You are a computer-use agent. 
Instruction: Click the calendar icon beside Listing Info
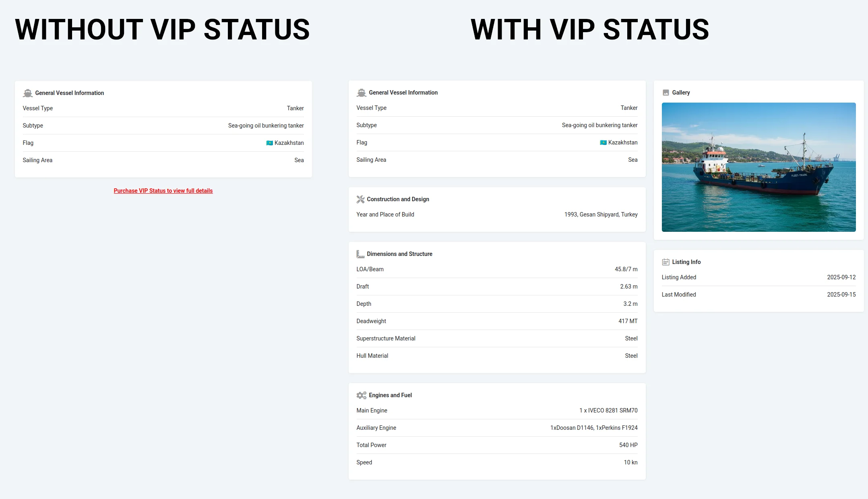[x=666, y=262]
